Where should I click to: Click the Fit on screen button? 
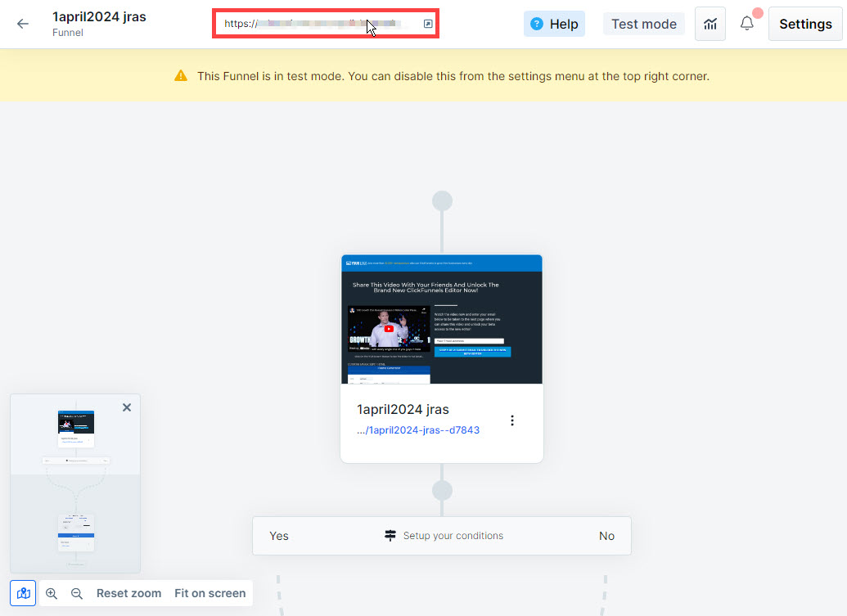pyautogui.click(x=209, y=593)
